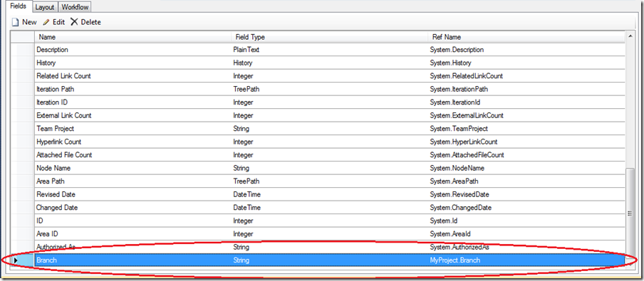Click the Edit pencil icon
This screenshot has height=281, width=644.
coord(46,22)
